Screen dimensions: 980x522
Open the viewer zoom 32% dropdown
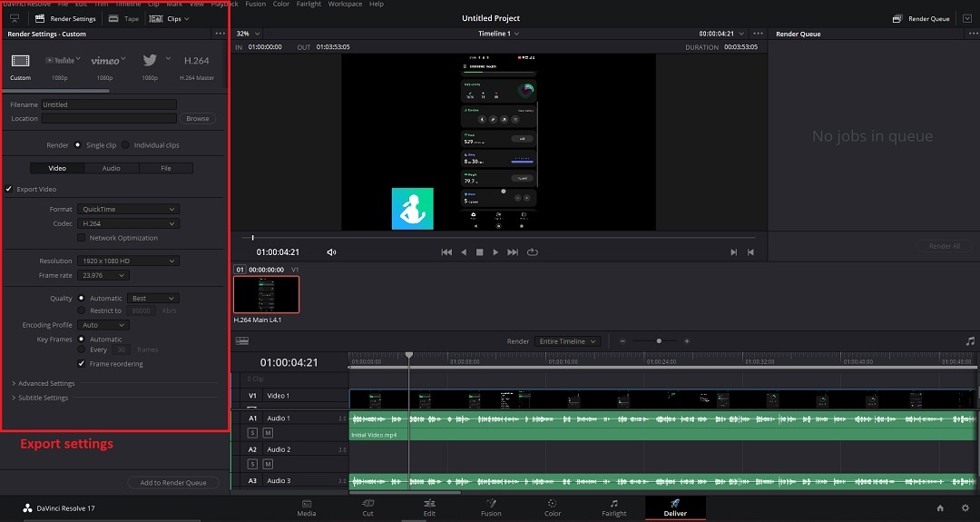[x=248, y=34]
